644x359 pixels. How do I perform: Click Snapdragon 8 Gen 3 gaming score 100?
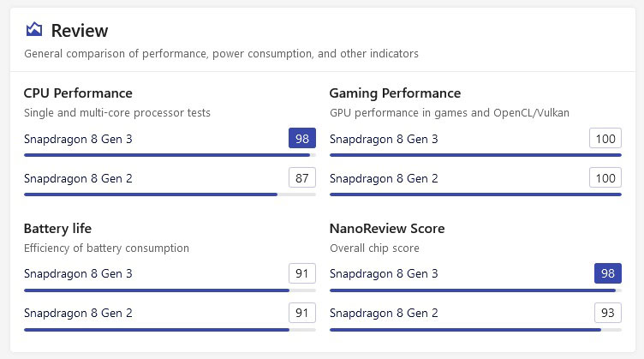tap(605, 138)
